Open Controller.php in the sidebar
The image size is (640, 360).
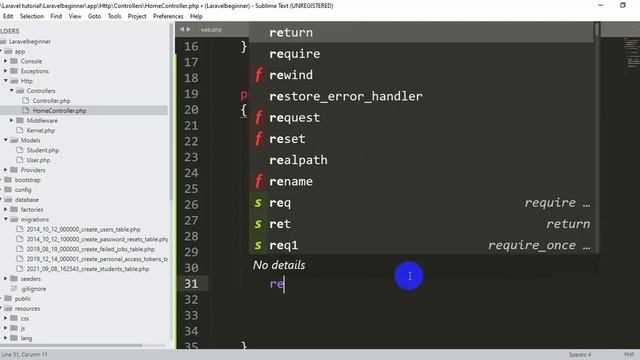(51, 101)
